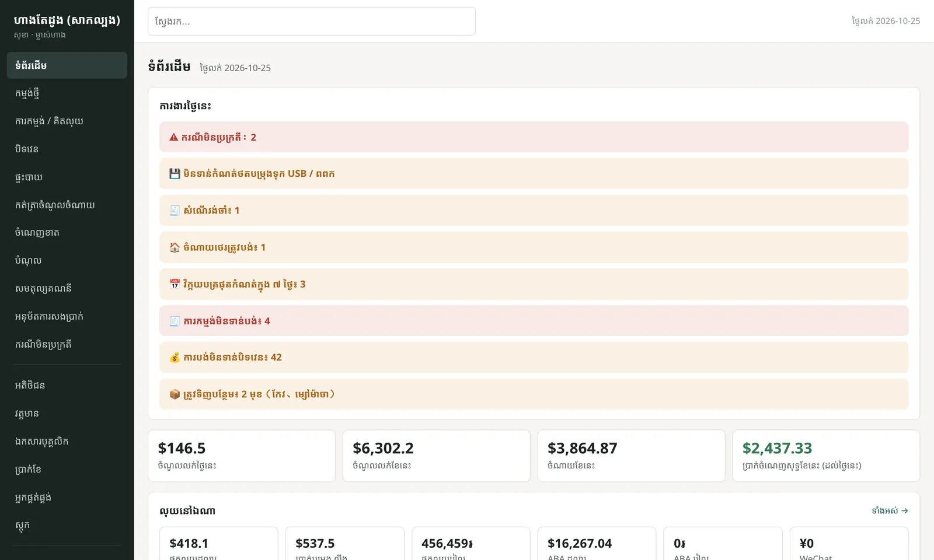Click the $3,864.87 monthly expenses card
This screenshot has height=560, width=934.
pos(631,456)
